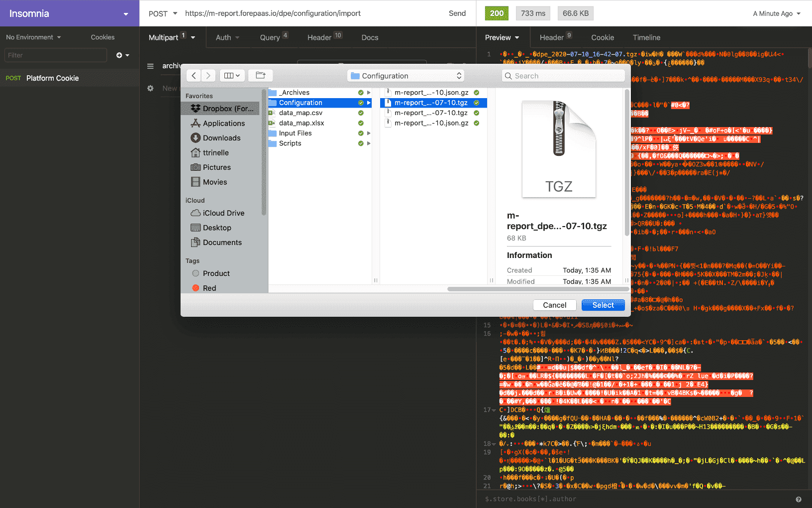Screen dimensions: 812x508
Task: Click the 733 ms response time
Action: point(533,13)
